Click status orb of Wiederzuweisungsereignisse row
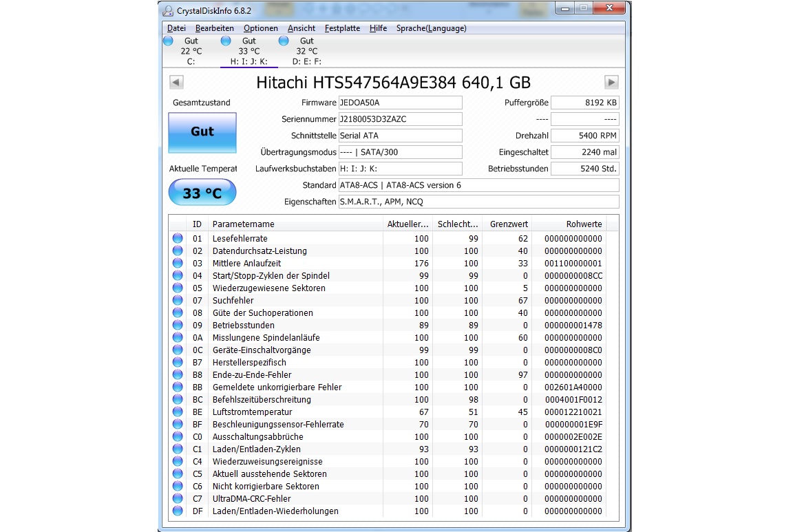 tap(178, 461)
